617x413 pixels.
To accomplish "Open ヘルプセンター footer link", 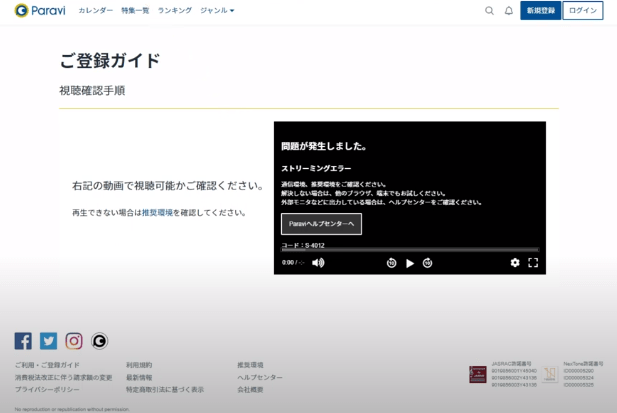I will coord(260,378).
